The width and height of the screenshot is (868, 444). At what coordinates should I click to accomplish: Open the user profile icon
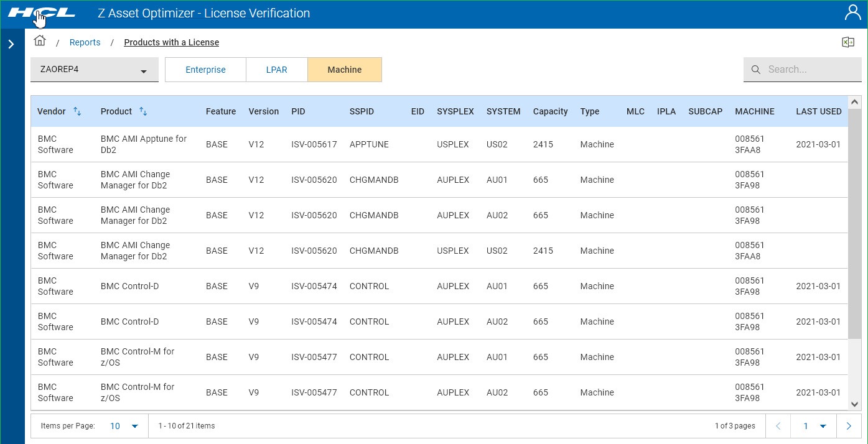852,13
